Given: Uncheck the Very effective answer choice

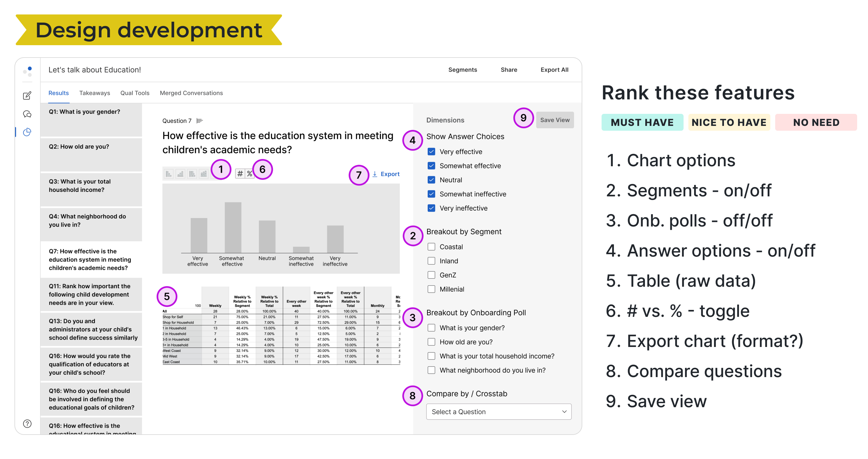Looking at the screenshot, I should pos(431,151).
